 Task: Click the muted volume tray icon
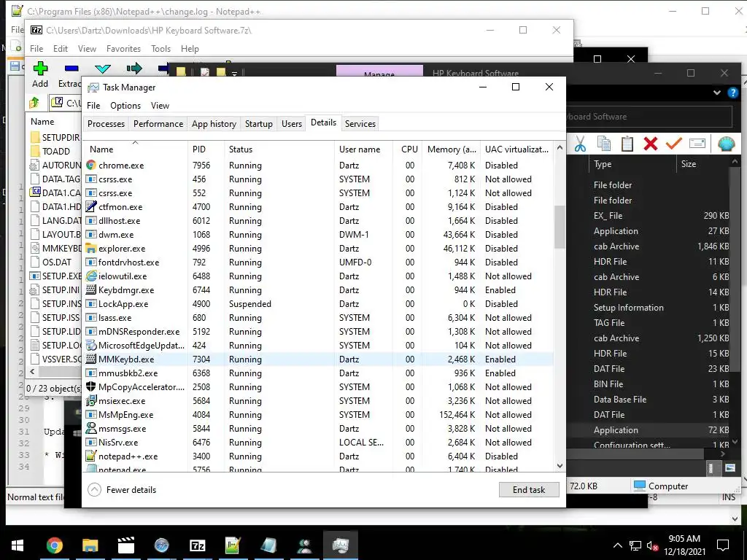[x=652, y=545]
